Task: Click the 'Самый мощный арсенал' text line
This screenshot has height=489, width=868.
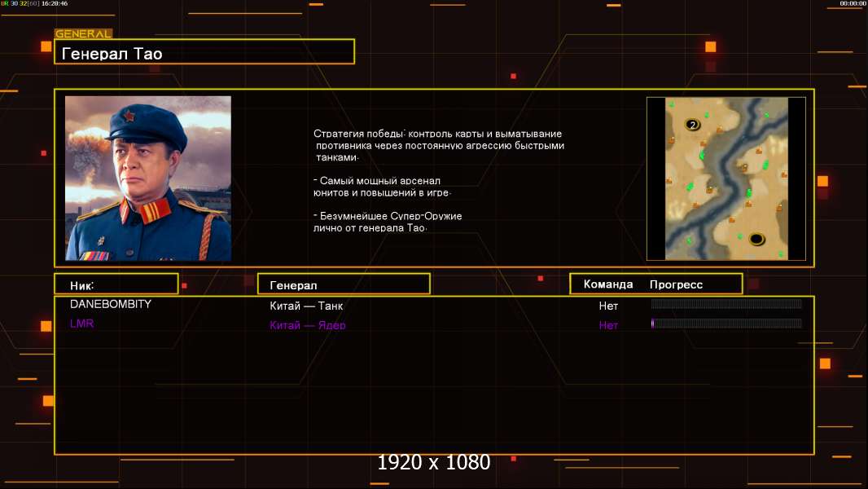Action: tap(378, 181)
